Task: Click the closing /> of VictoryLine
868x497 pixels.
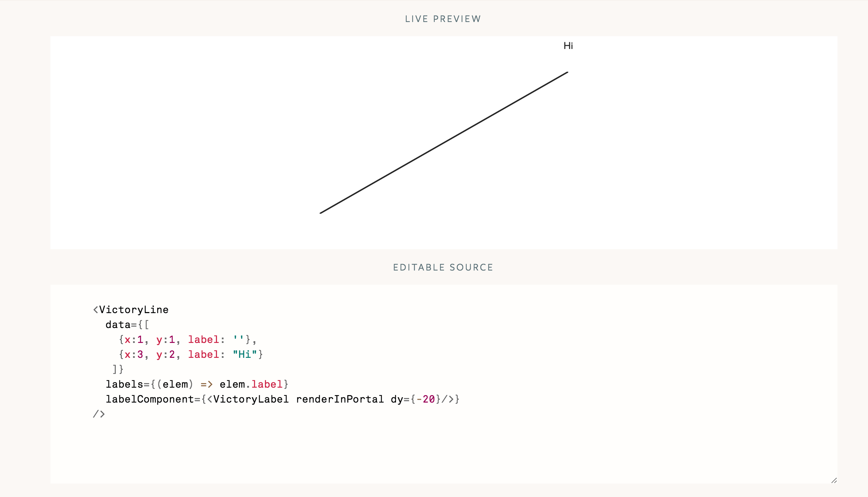Action: coord(99,414)
